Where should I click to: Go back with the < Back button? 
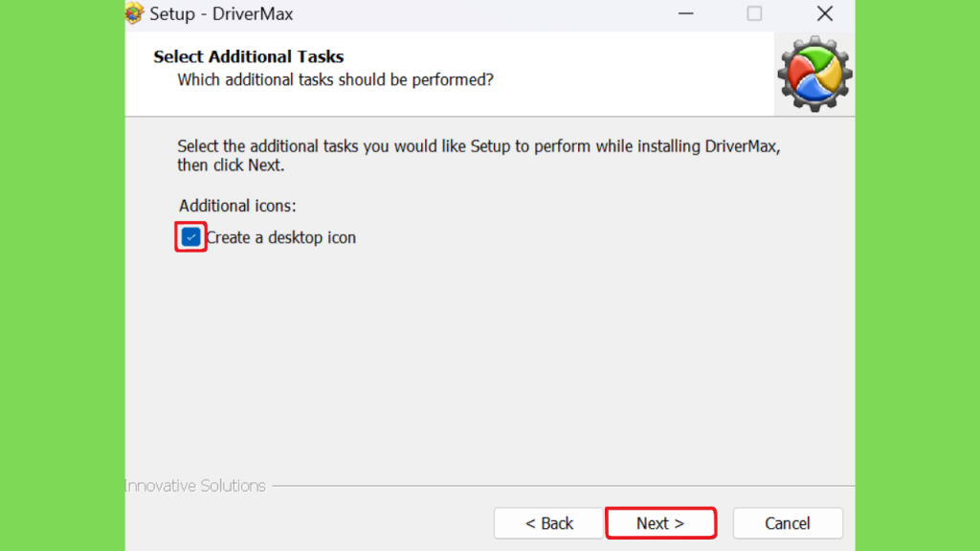click(548, 523)
